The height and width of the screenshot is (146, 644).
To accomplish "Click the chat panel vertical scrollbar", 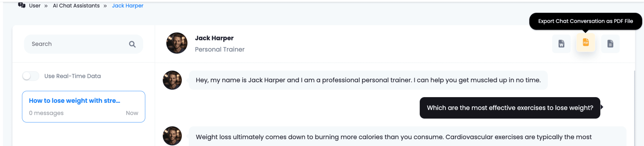I will (634, 107).
